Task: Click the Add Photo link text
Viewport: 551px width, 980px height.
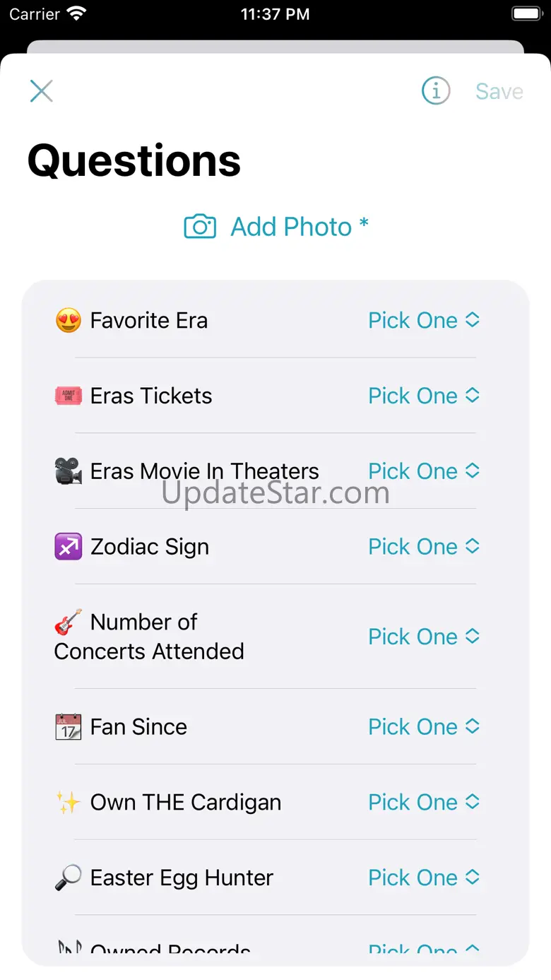Action: (x=291, y=227)
